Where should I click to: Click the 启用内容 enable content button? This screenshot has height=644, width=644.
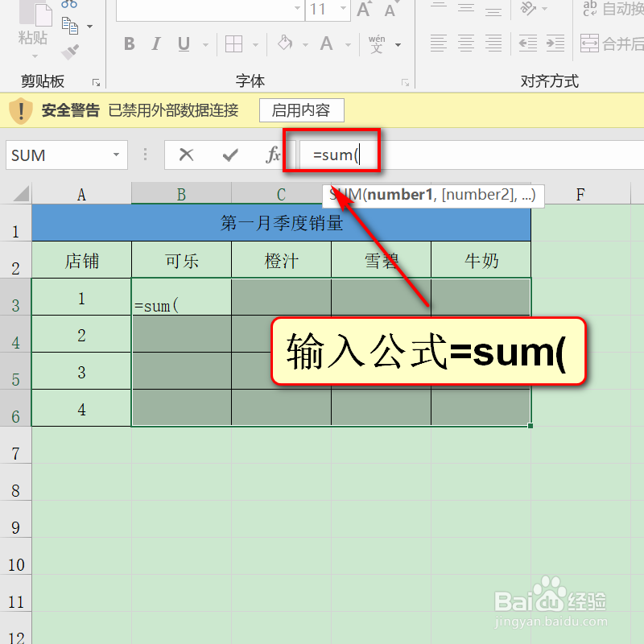pos(301,110)
